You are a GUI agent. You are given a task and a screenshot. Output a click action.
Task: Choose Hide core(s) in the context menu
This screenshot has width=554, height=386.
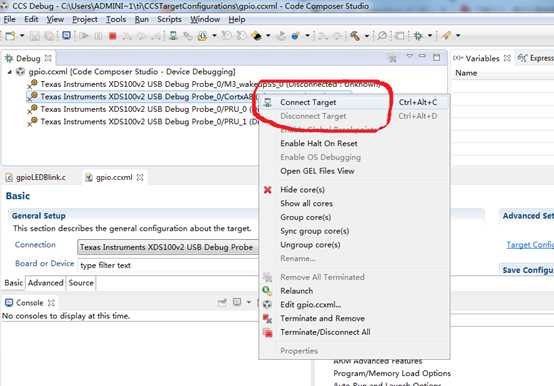(x=354, y=190)
